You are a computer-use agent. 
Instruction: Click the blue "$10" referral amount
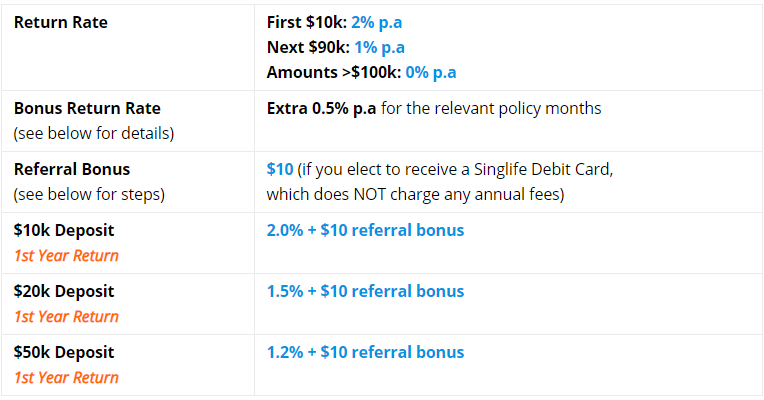280,169
